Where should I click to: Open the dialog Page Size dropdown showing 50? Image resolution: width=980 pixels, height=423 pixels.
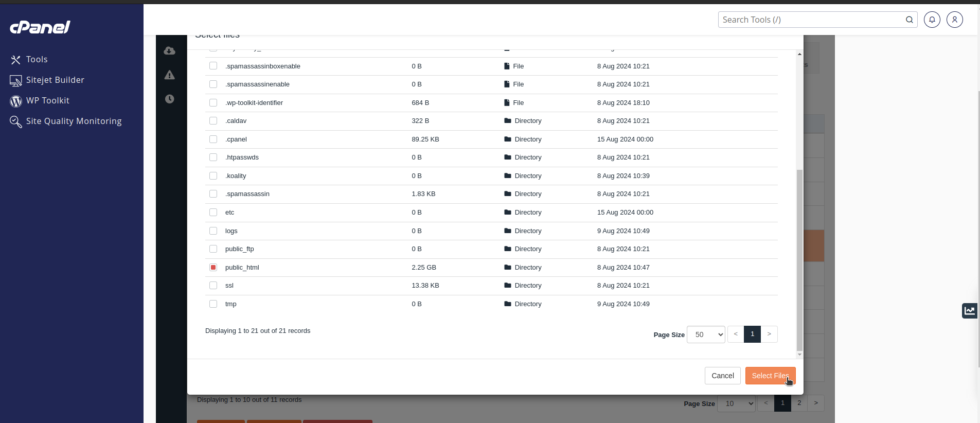point(706,334)
